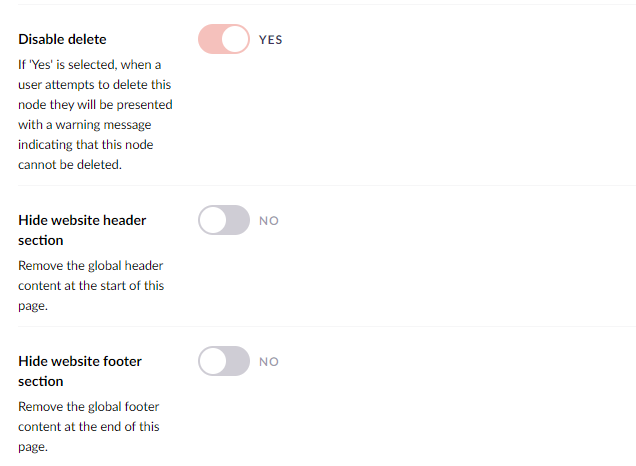Select the Hide website header section heading

82,230
